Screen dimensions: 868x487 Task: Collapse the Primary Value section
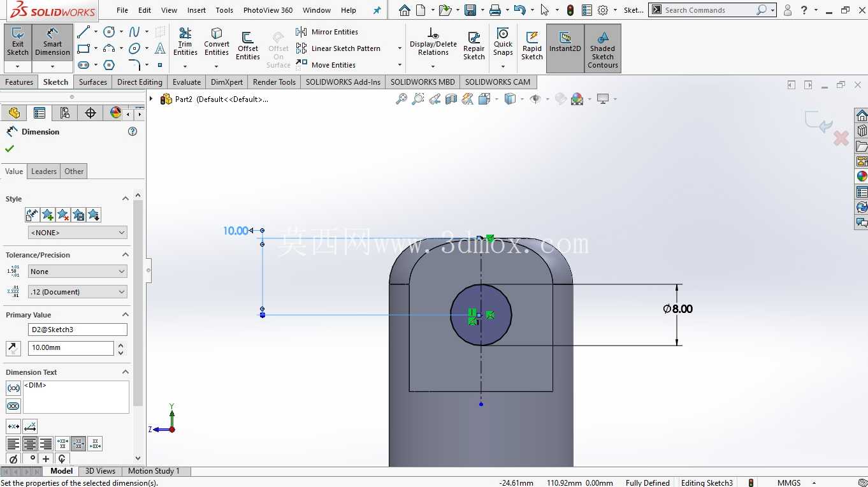click(126, 315)
